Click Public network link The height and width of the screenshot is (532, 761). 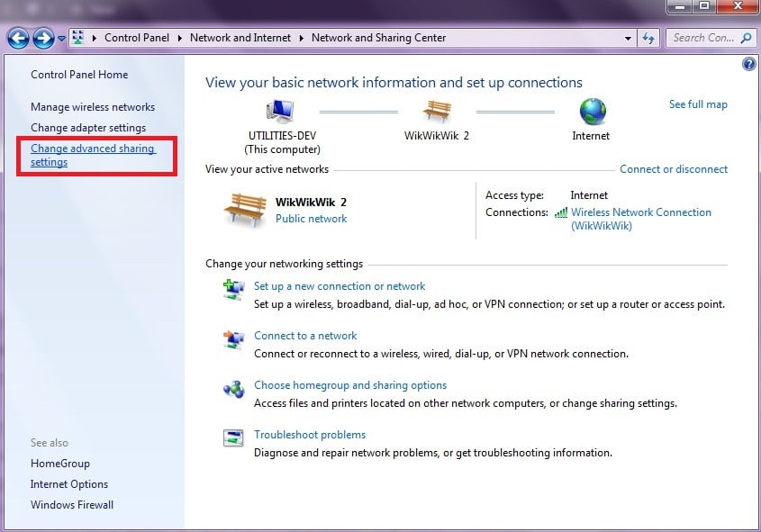(311, 219)
